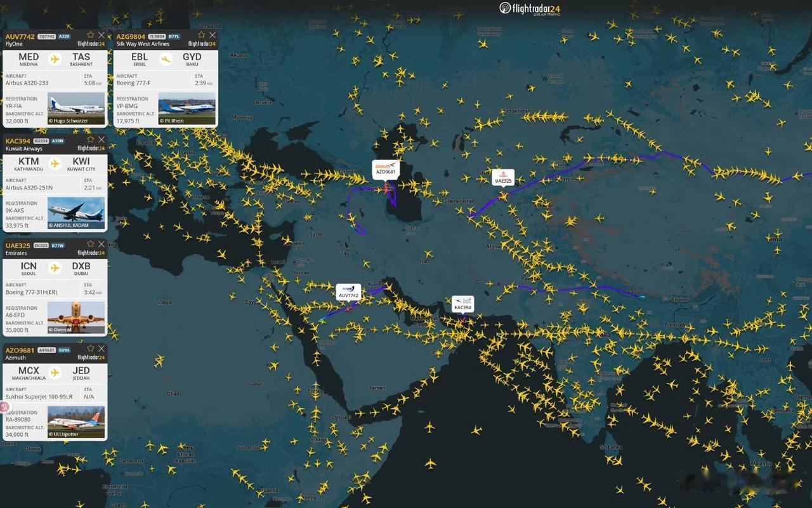
Task: Click the VP-BMG registration value
Action: click(127, 105)
